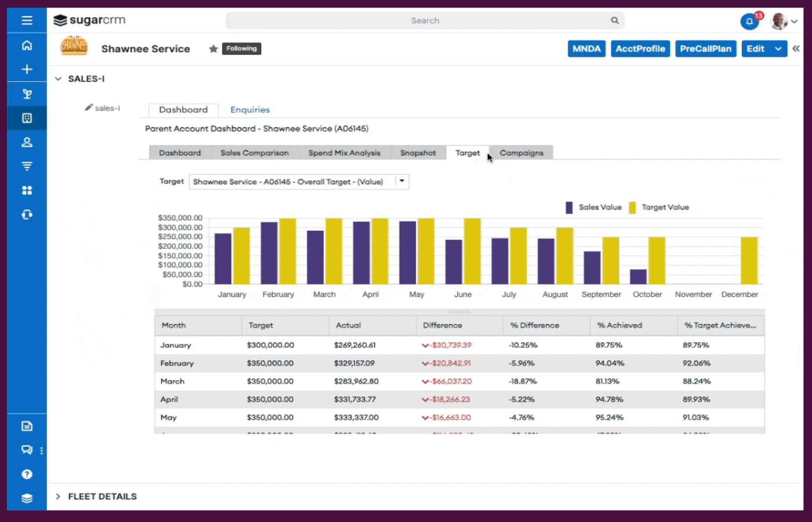Viewport: 812px width, 522px height.
Task: Expand the FLEET DETAILS section
Action: (x=58, y=496)
